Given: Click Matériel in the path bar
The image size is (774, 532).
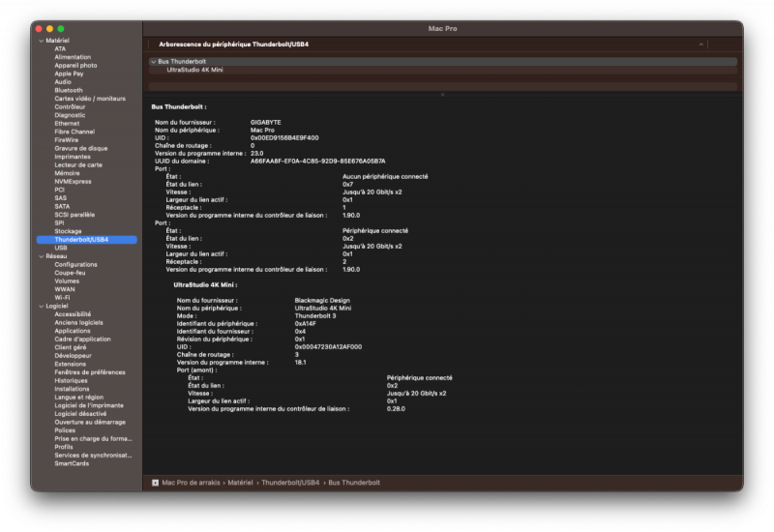Looking at the screenshot, I should tap(240, 483).
